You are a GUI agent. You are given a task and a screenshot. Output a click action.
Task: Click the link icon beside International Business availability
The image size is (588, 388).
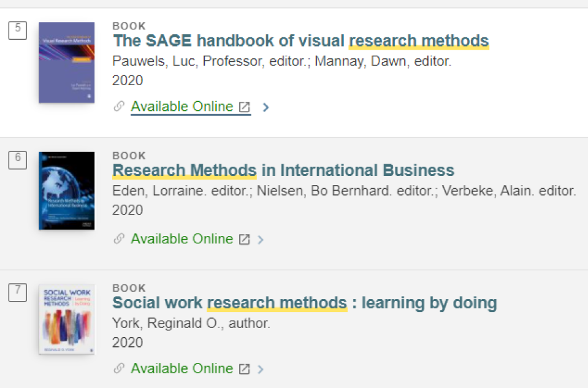119,239
